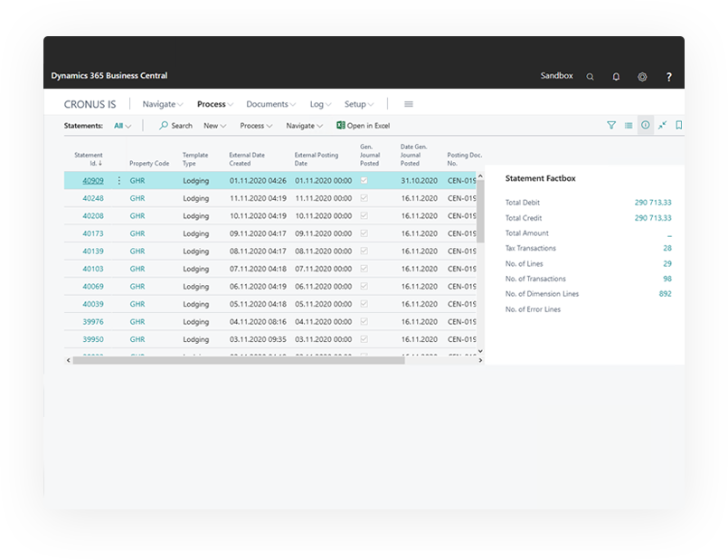Screen dimensions: 728x560
Task: Open the notifications bell icon
Action: (x=616, y=77)
